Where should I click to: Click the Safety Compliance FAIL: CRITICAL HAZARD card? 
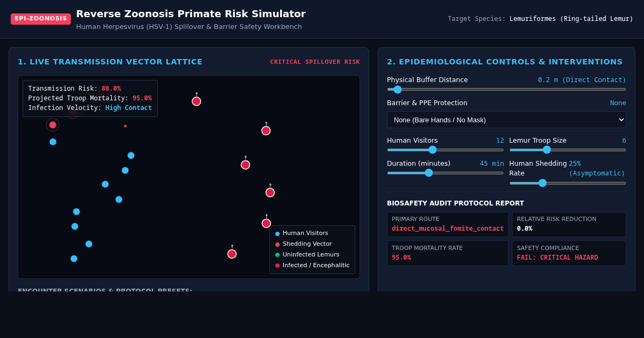click(569, 253)
